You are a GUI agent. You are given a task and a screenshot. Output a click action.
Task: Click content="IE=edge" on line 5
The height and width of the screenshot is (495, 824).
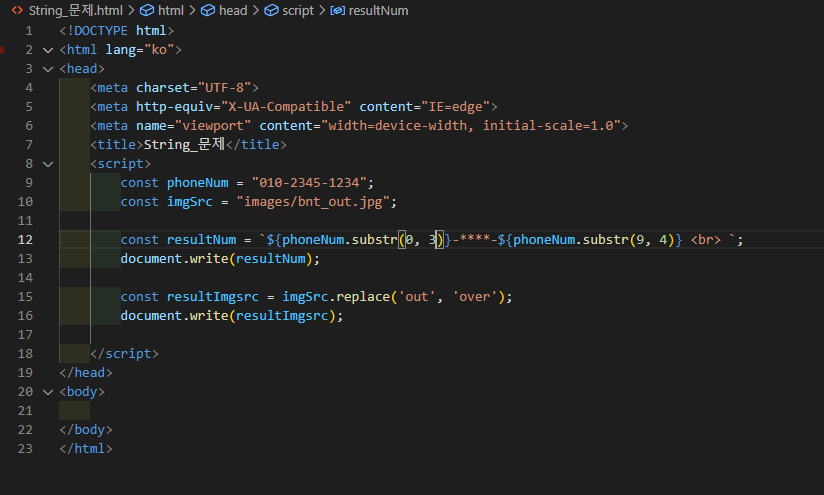pyautogui.click(x=425, y=107)
